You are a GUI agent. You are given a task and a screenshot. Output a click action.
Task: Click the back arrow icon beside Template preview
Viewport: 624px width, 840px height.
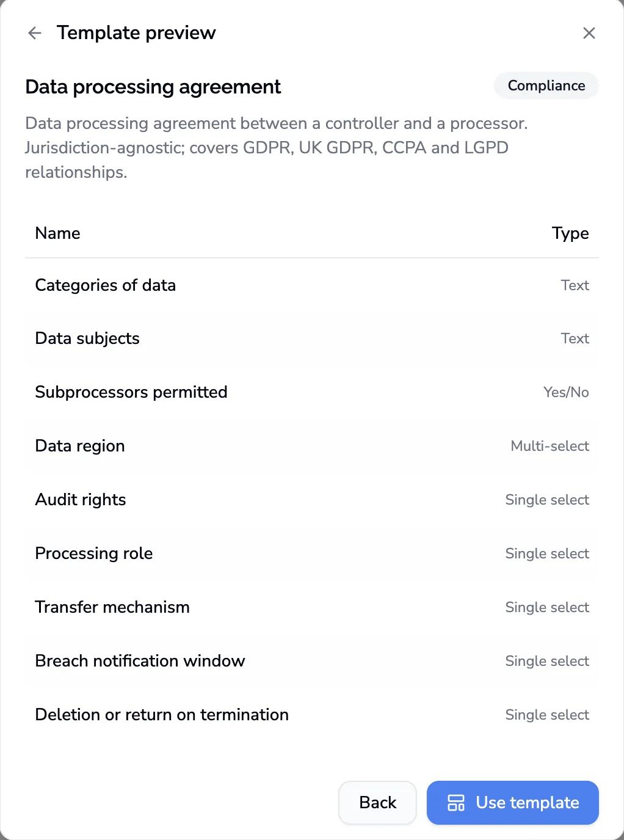coord(35,33)
